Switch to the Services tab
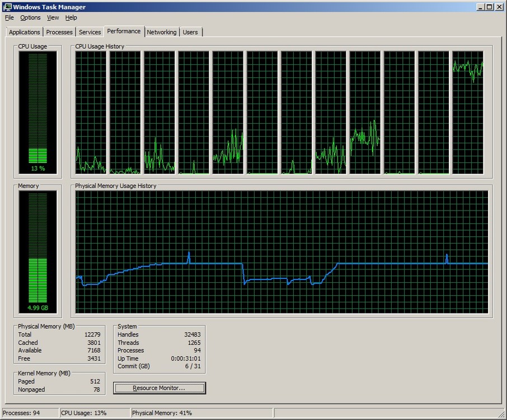The width and height of the screenshot is (507, 420). (90, 32)
